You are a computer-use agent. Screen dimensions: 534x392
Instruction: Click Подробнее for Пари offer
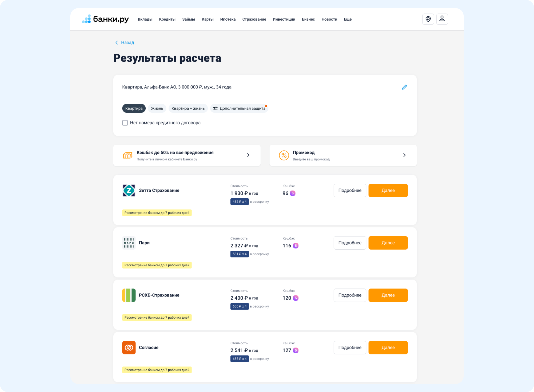coord(350,243)
